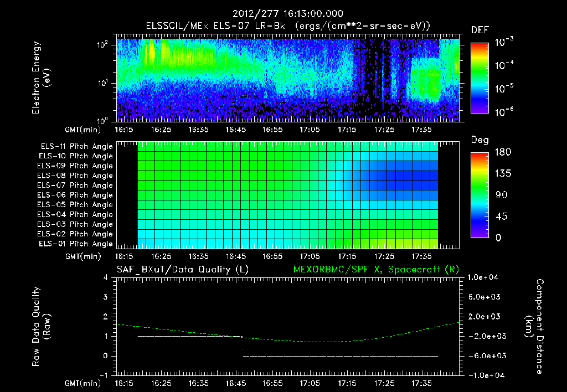The height and width of the screenshot is (392, 567).
Task: Click the 0 value on Deg color scale
Action: click(x=498, y=238)
